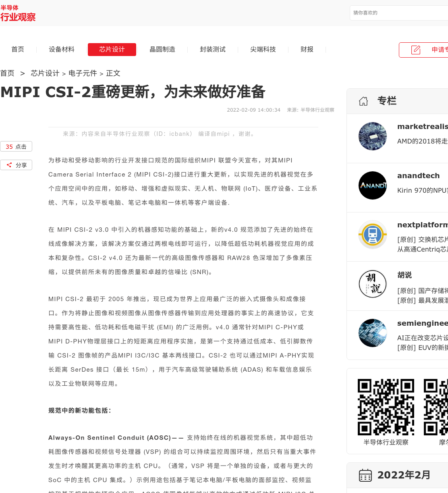The height and width of the screenshot is (493, 448).
Task: Click the pencil edit icon
Action: coord(416,50)
